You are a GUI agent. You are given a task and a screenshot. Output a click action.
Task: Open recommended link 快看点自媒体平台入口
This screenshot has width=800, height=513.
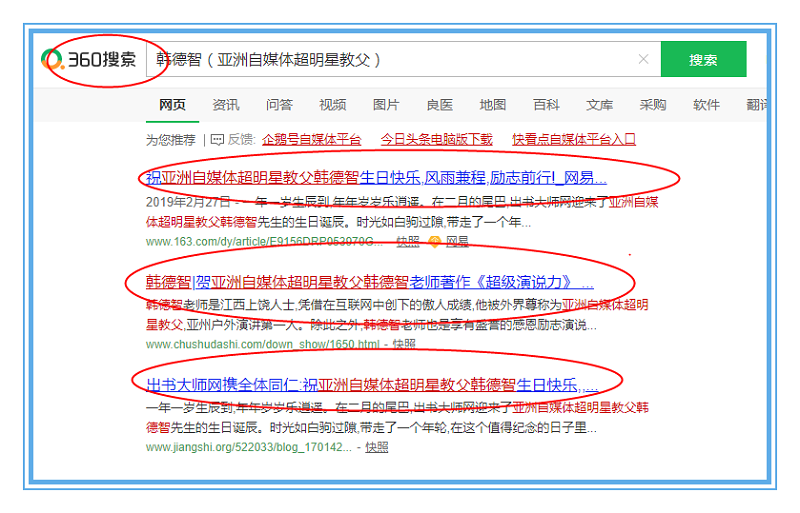coord(573,140)
